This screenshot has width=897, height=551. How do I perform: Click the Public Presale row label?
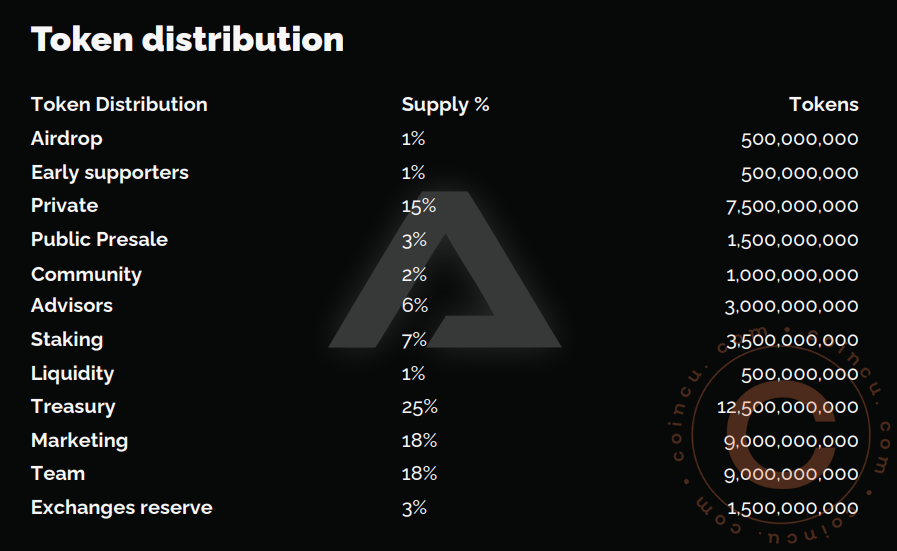(x=99, y=239)
